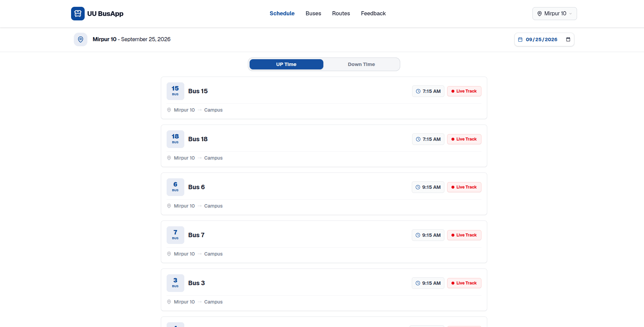Click the clock icon in Bus 15 time
644x327 pixels.
click(418, 91)
